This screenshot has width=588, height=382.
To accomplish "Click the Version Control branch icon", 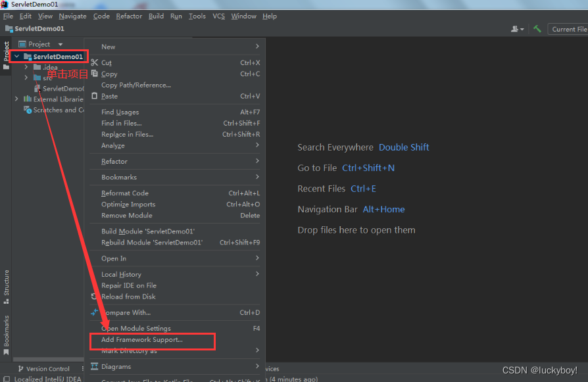I will [x=20, y=368].
